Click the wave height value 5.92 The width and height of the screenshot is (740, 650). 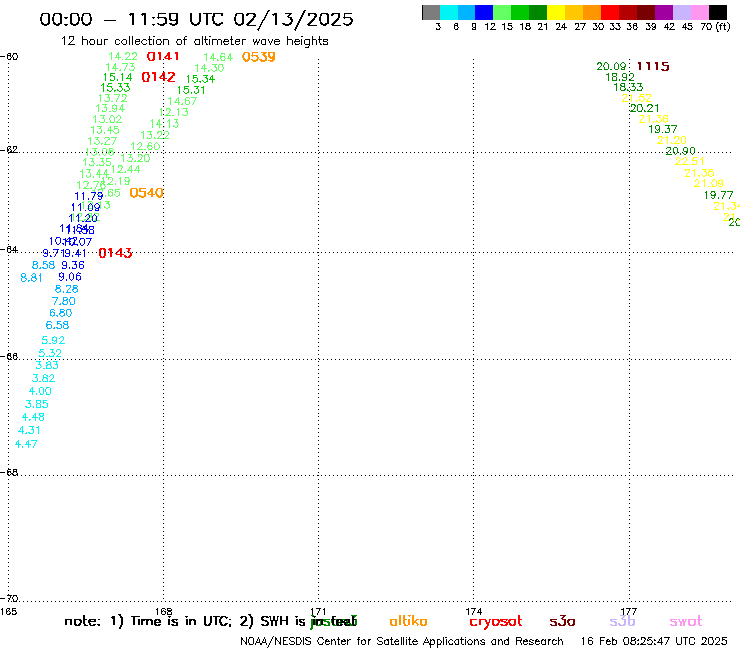53,340
